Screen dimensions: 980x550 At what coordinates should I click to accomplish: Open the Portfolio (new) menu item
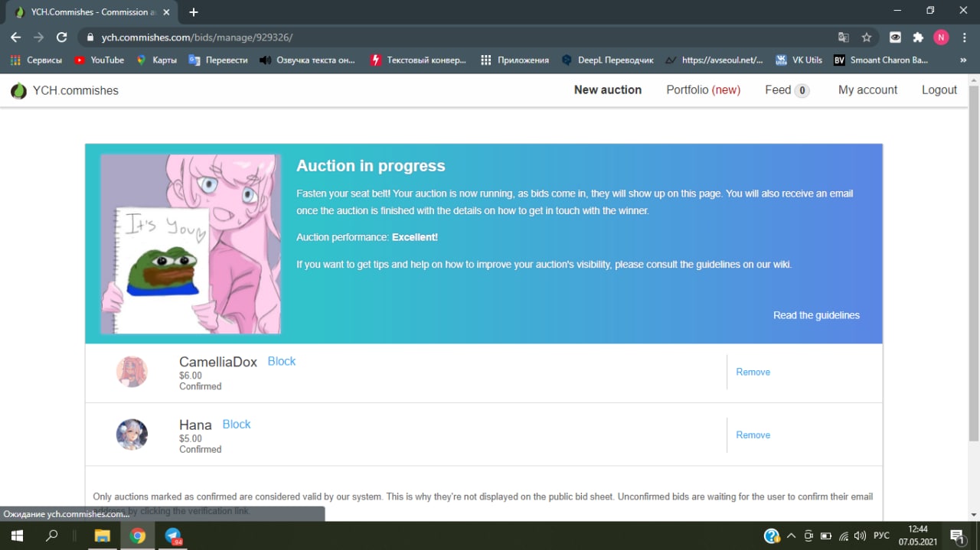703,89
